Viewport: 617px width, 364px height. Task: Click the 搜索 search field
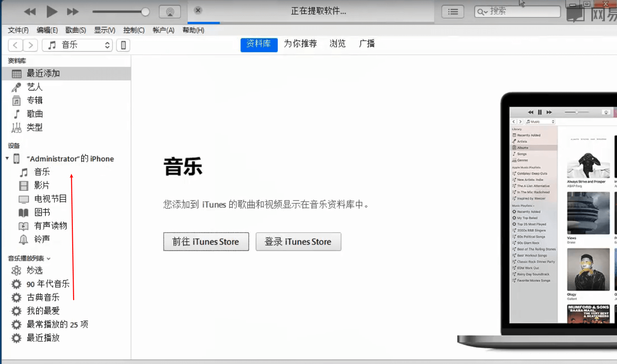(518, 12)
